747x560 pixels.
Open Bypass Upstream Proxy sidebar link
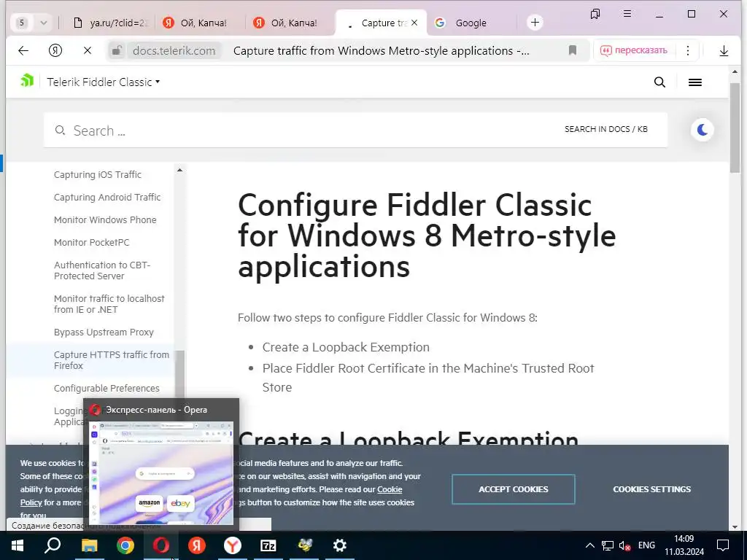104,332
